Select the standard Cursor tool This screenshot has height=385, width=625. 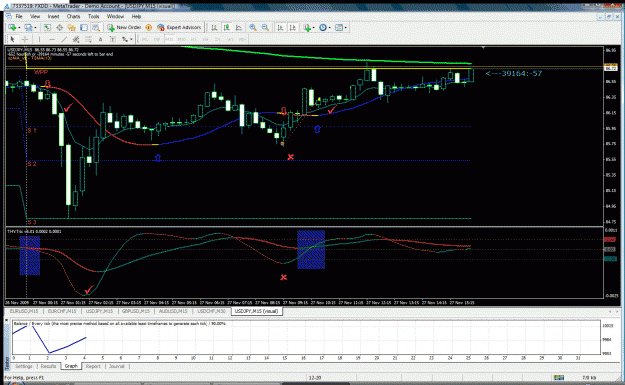(12, 39)
